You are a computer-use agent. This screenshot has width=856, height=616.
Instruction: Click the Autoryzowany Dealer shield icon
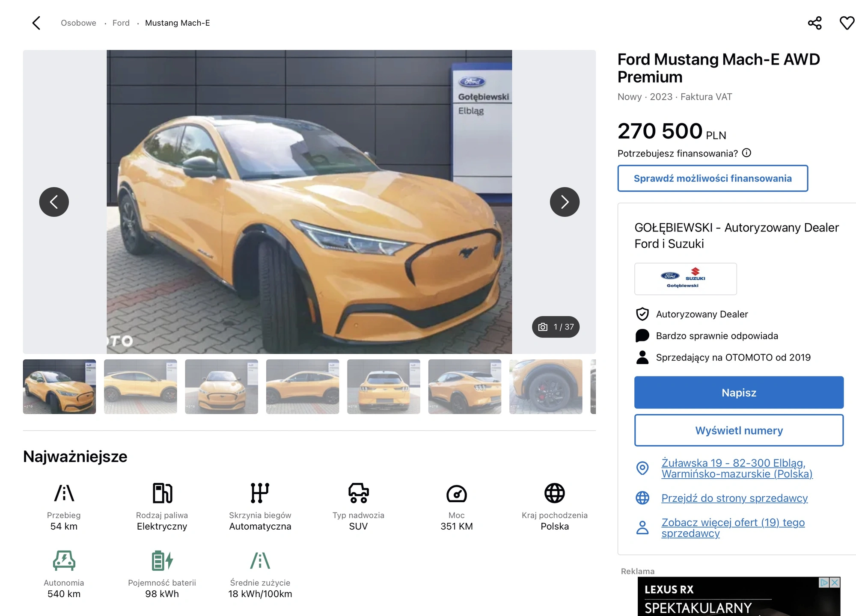click(642, 314)
